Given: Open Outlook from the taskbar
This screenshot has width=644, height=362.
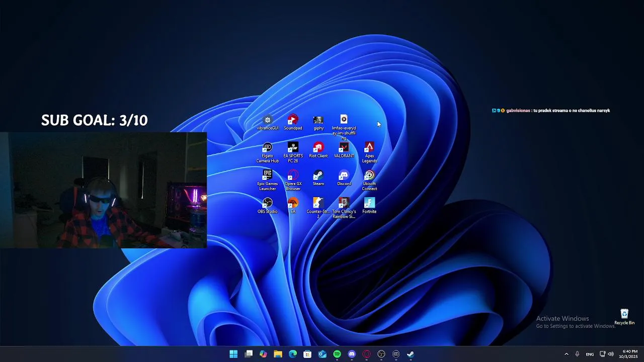Looking at the screenshot, I should tap(322, 354).
